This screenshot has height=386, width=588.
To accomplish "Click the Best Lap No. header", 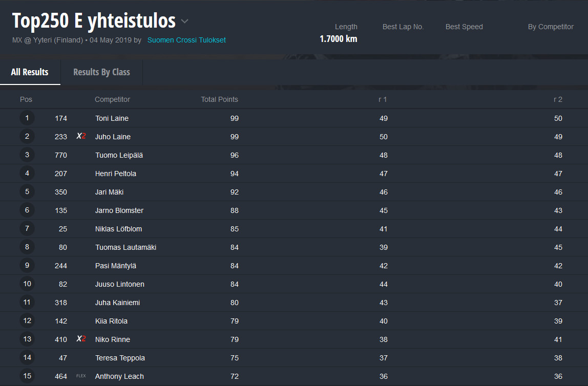I will (403, 27).
